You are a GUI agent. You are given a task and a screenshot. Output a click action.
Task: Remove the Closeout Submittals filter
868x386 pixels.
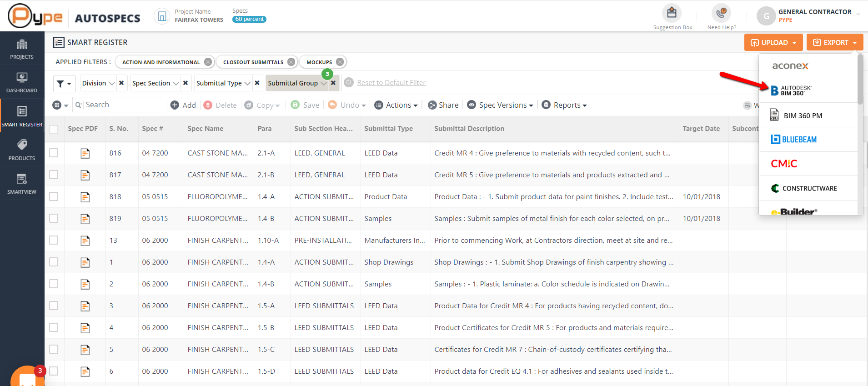(x=291, y=62)
